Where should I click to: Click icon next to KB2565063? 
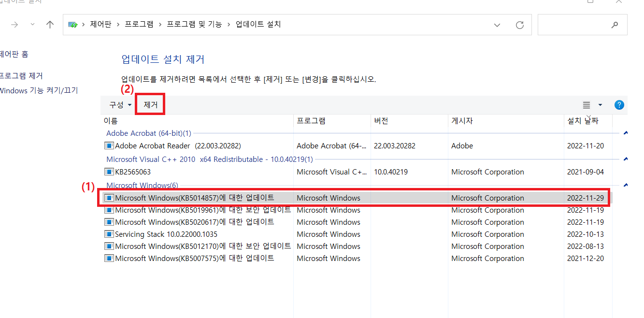click(x=109, y=172)
